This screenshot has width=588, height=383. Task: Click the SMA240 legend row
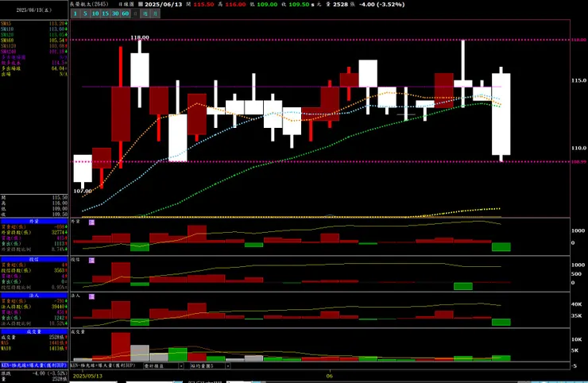tap(34, 52)
